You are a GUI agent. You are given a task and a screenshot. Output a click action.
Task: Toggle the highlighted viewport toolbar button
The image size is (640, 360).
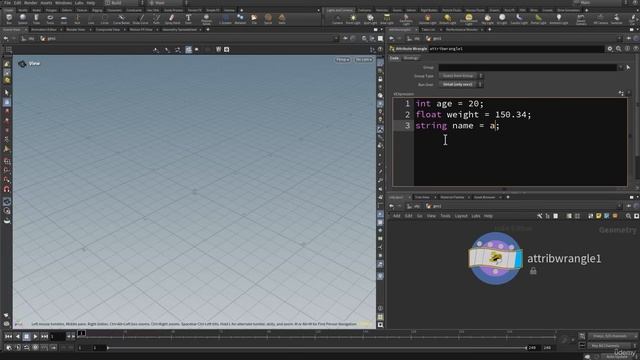(x=189, y=49)
